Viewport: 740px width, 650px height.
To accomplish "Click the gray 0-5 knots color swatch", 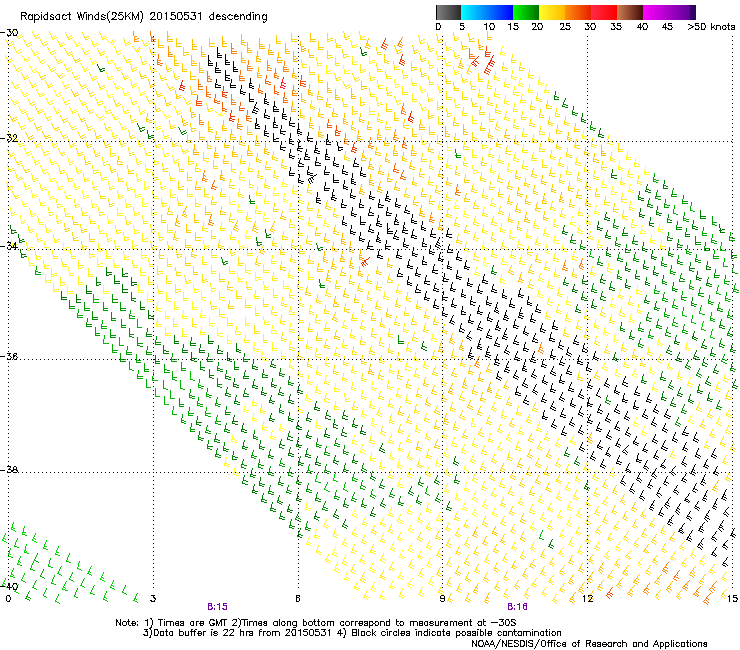I will (448, 12).
